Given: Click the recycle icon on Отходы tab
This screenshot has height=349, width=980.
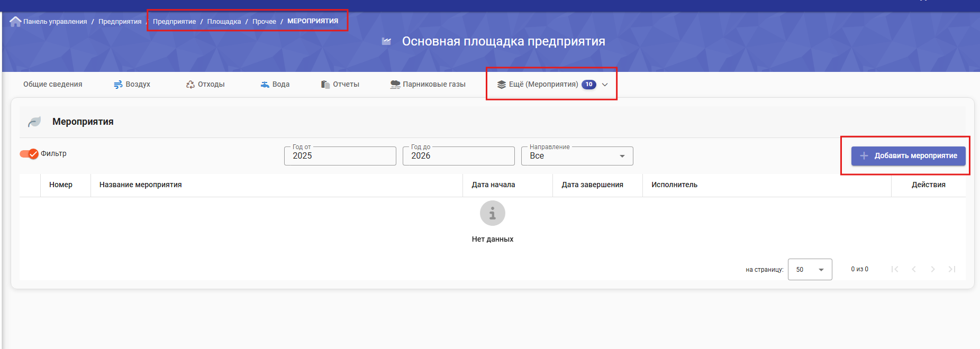Looking at the screenshot, I should coord(190,85).
